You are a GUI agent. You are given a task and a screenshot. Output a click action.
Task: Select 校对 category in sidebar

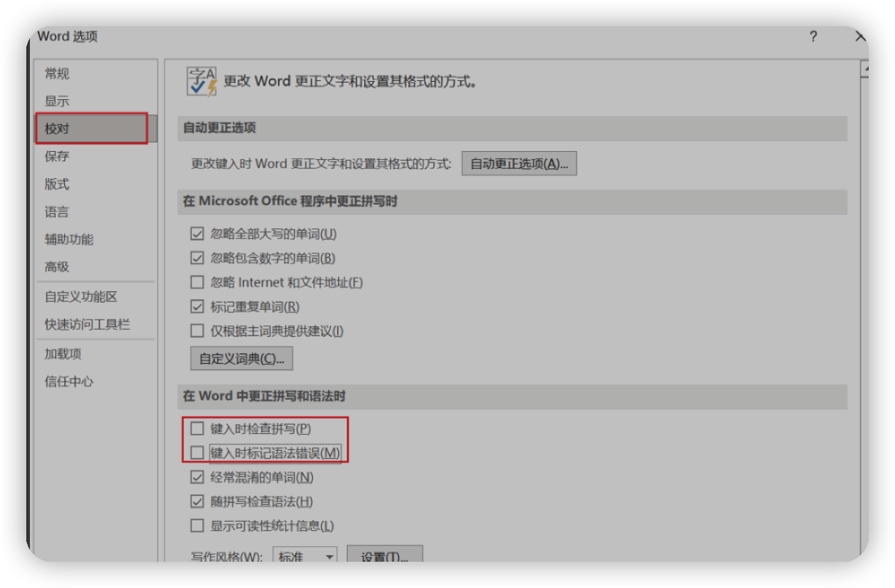(92, 128)
